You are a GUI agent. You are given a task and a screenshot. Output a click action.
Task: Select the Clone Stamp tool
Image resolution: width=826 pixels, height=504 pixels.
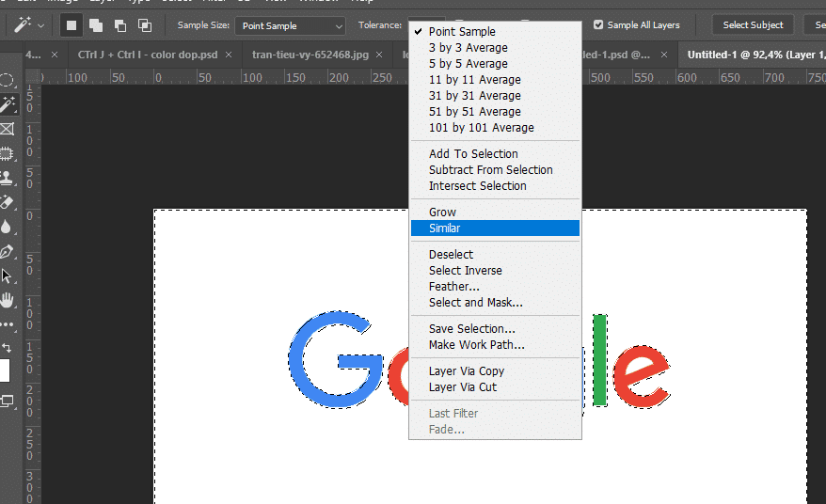(x=8, y=178)
